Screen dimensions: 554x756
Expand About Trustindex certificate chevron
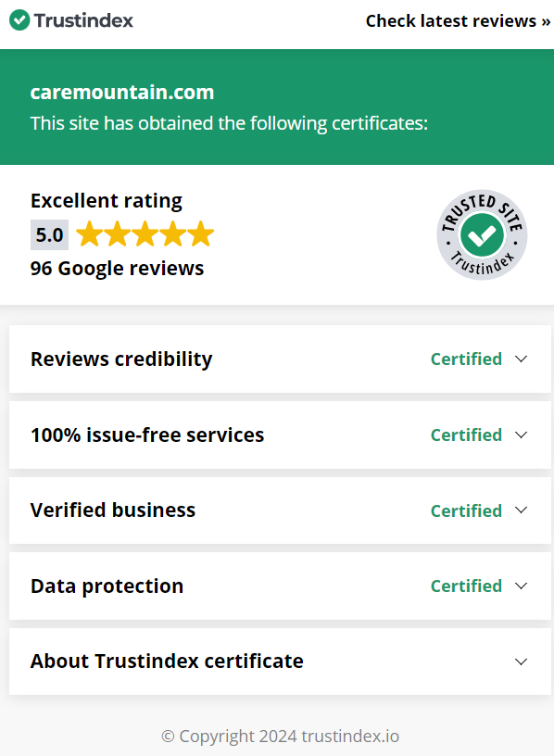point(521,661)
